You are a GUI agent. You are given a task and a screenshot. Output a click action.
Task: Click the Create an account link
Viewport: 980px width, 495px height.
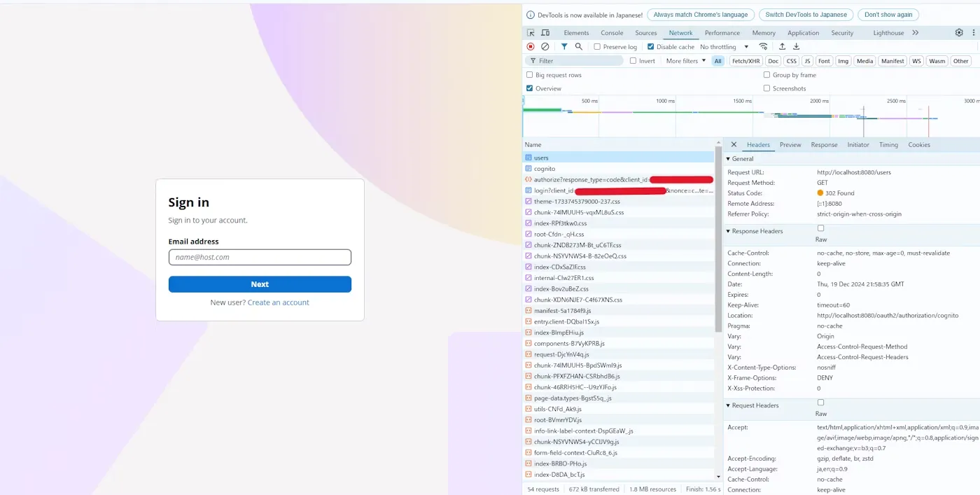pyautogui.click(x=278, y=302)
